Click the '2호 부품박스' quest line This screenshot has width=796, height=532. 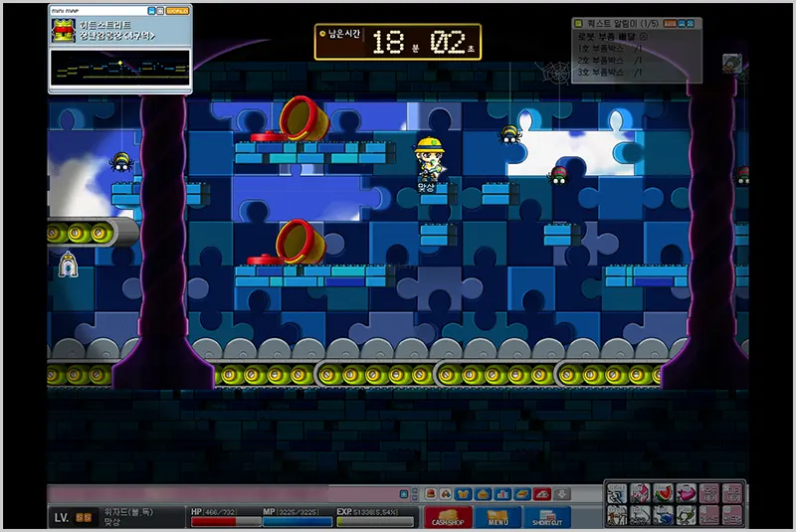coord(609,61)
